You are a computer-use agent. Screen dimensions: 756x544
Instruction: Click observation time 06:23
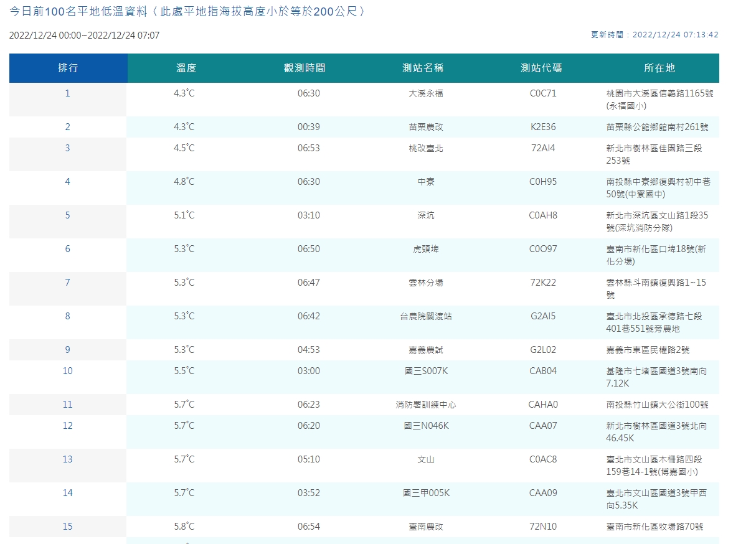(x=309, y=405)
